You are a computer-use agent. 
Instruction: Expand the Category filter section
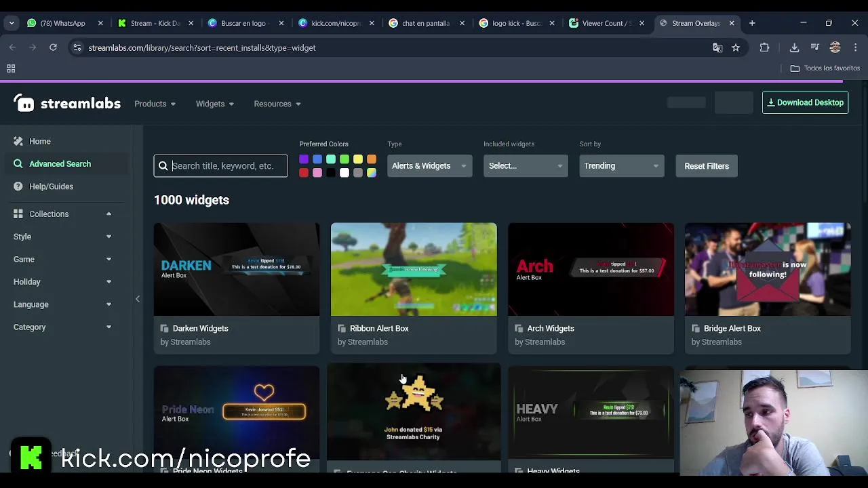[x=108, y=327]
